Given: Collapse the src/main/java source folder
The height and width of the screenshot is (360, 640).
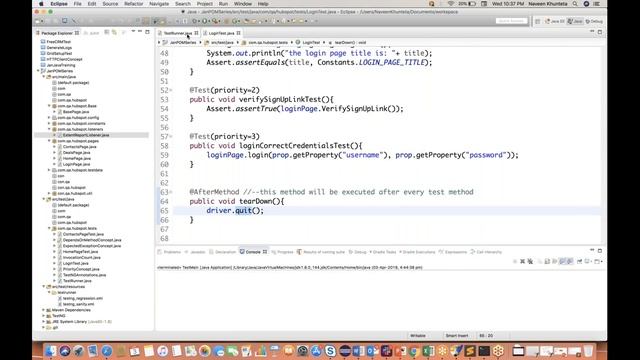Looking at the screenshot, I should [44, 77].
